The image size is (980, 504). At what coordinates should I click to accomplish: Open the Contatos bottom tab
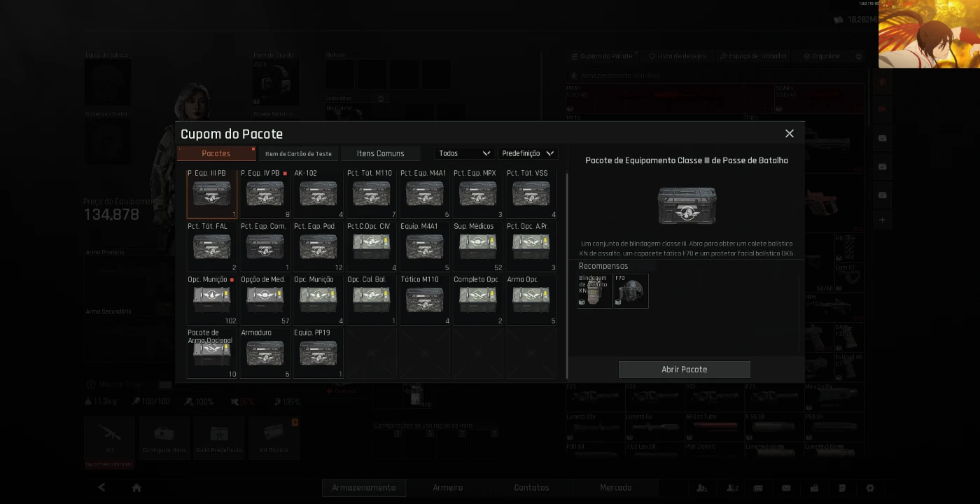(x=532, y=488)
